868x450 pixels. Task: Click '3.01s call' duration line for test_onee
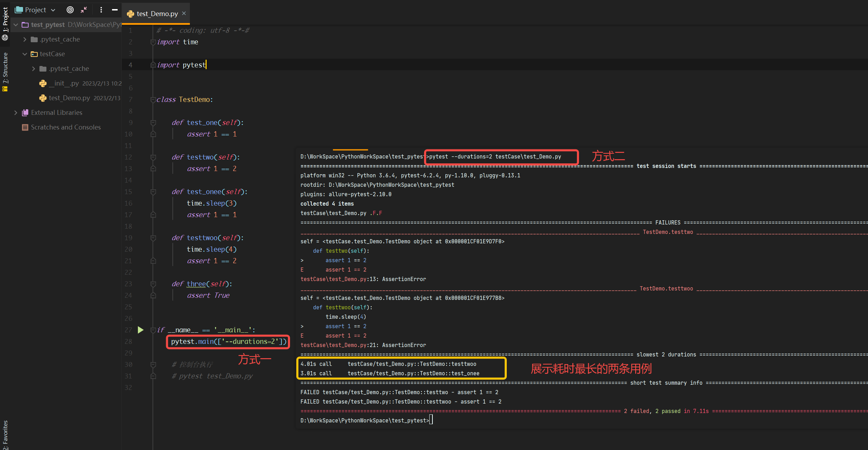click(x=390, y=373)
